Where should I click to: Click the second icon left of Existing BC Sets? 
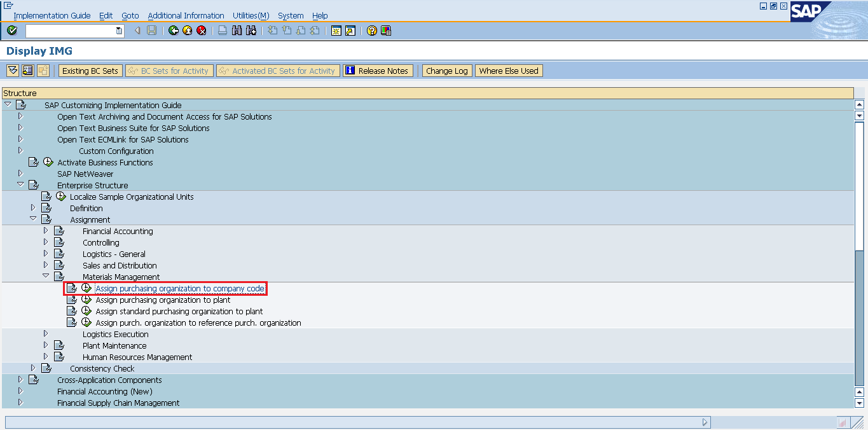27,71
